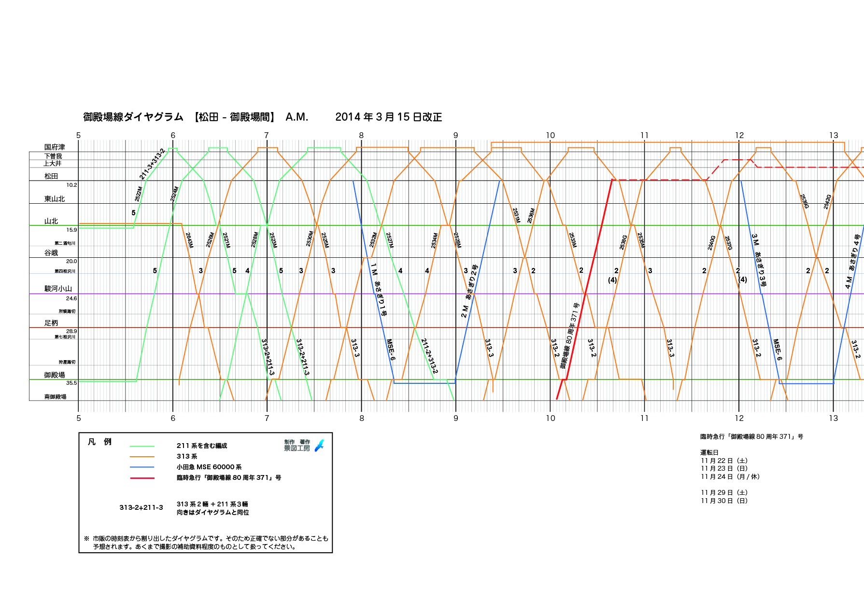Click the blue bird logo in the legend
Image resolution: width=864 pixels, height=616 pixels.
[319, 445]
